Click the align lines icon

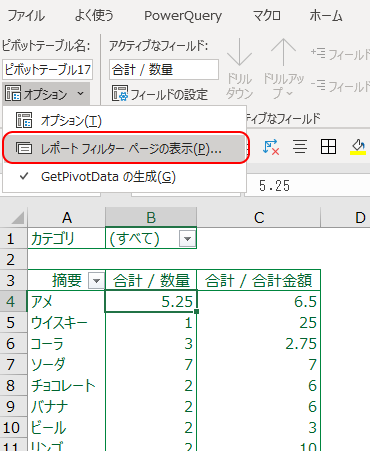[300, 147]
